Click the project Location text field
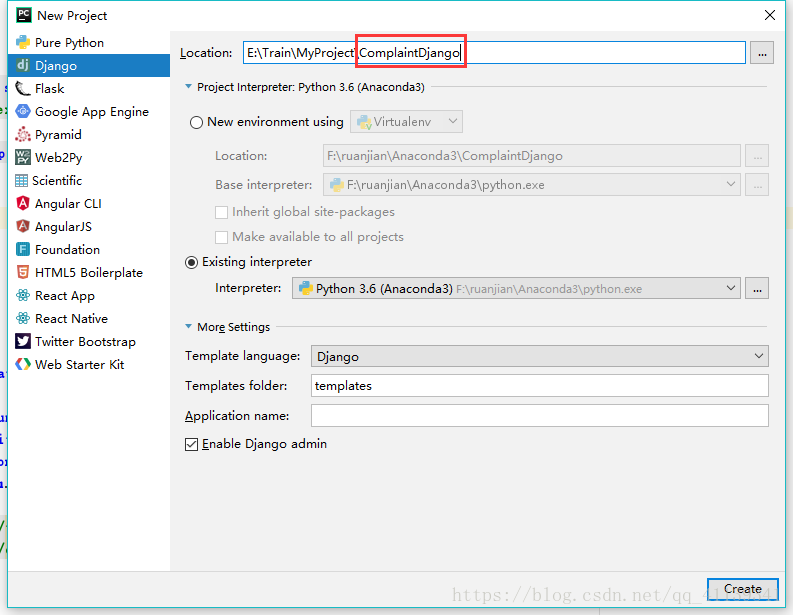This screenshot has width=793, height=615. pos(494,53)
